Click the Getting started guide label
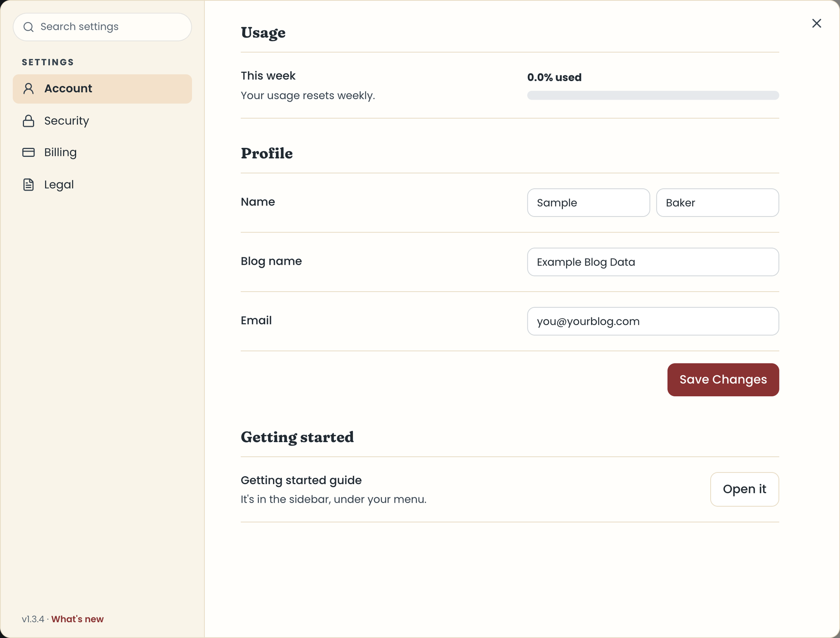 click(x=301, y=480)
